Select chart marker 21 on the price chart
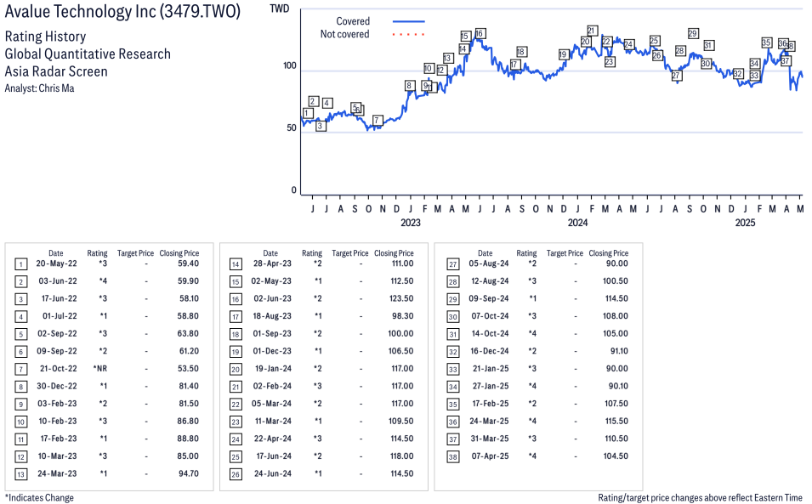This screenshot has width=812, height=504. (x=593, y=31)
